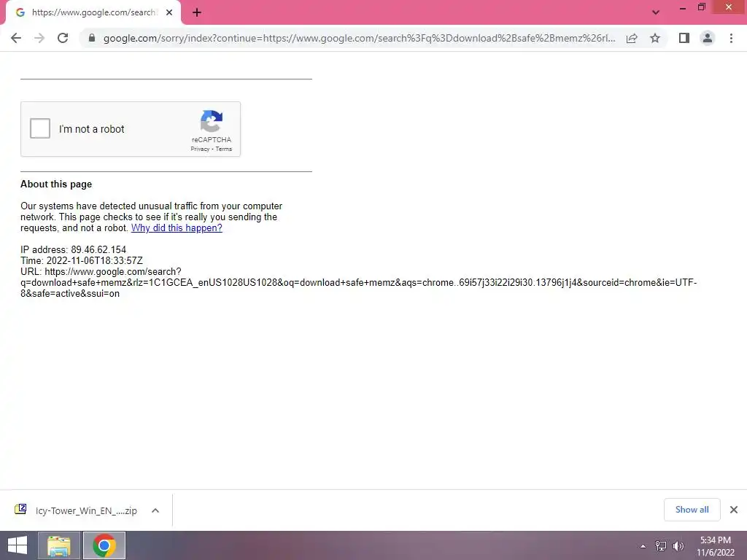747x560 pixels.
Task: Click the reCAPTCHA logo icon
Action: pos(212,121)
